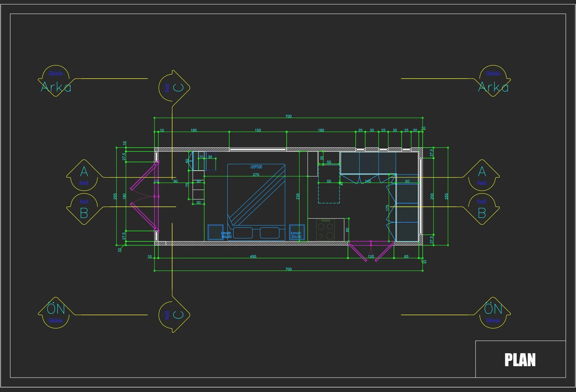Image resolution: width=576 pixels, height=392 pixels.
Task: Select the 150 window width dimension
Action: pyautogui.click(x=258, y=130)
